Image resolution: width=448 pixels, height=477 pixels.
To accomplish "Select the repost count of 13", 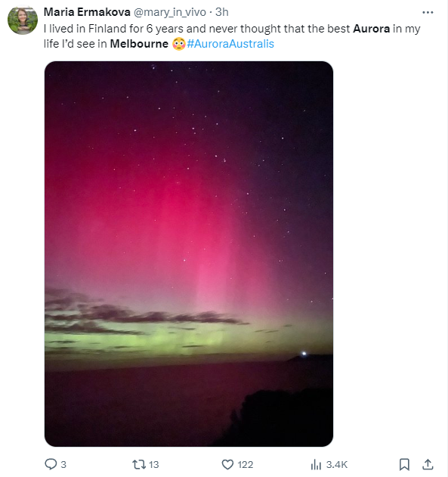I will pyautogui.click(x=153, y=465).
